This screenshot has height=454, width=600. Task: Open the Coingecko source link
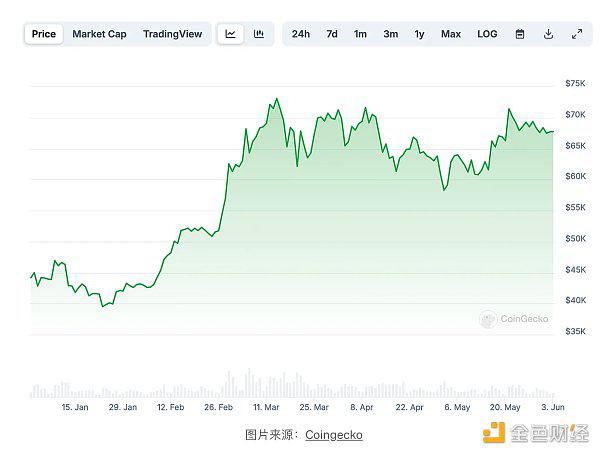pos(334,435)
